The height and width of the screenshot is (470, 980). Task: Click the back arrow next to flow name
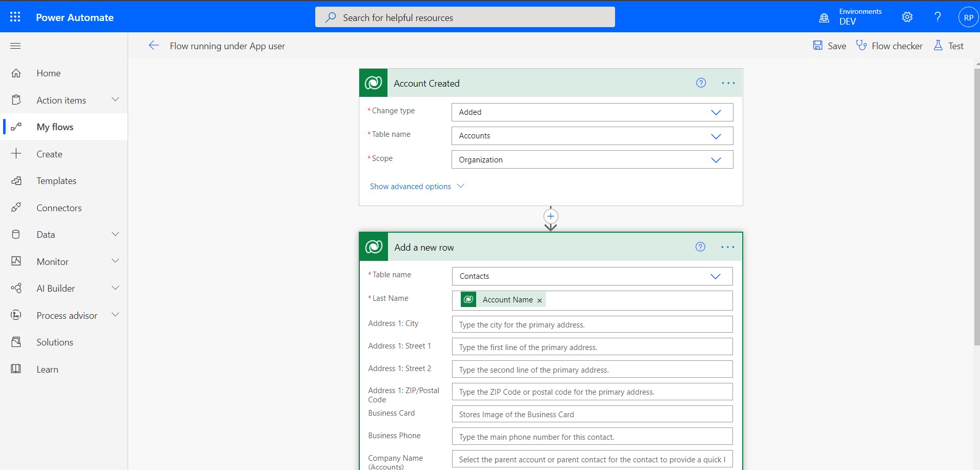point(154,46)
